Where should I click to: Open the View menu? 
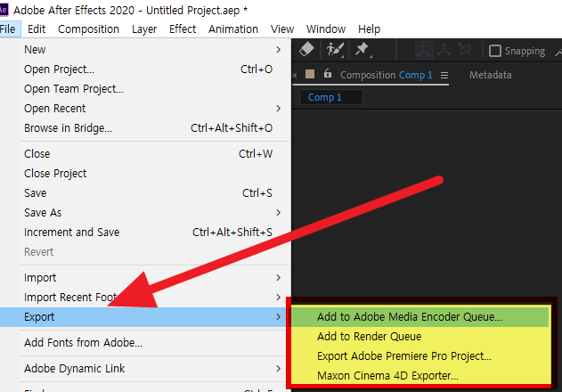coord(282,29)
